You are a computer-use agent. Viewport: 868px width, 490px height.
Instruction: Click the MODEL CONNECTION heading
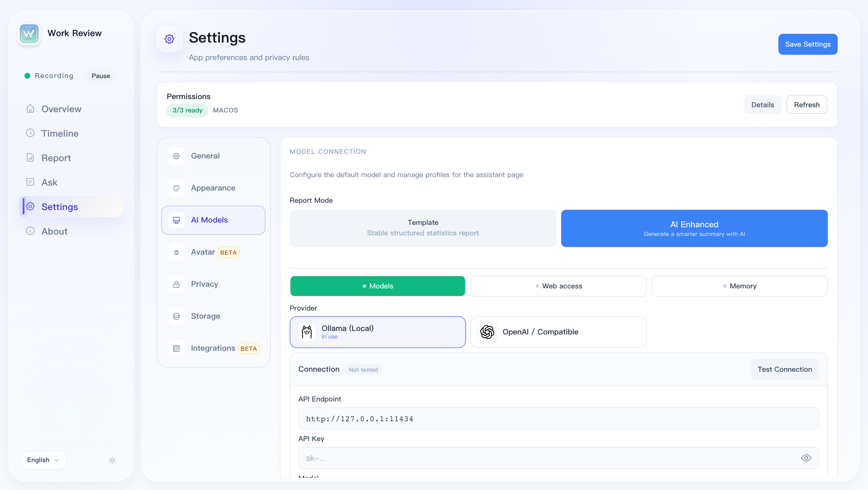(328, 152)
